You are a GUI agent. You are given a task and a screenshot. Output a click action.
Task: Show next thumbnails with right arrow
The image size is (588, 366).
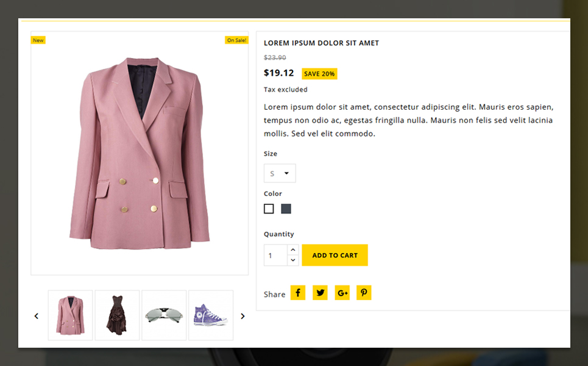pos(243,316)
